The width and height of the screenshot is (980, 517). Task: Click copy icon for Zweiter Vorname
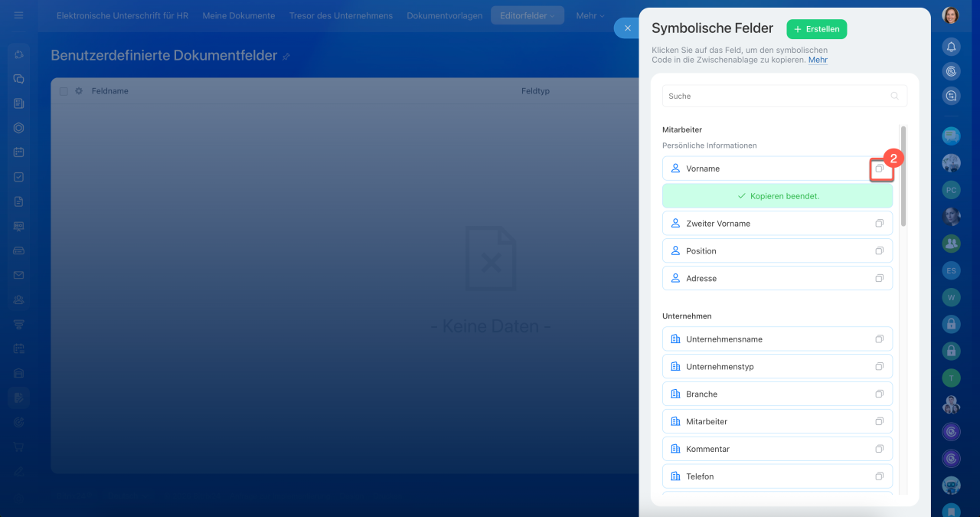(x=880, y=224)
